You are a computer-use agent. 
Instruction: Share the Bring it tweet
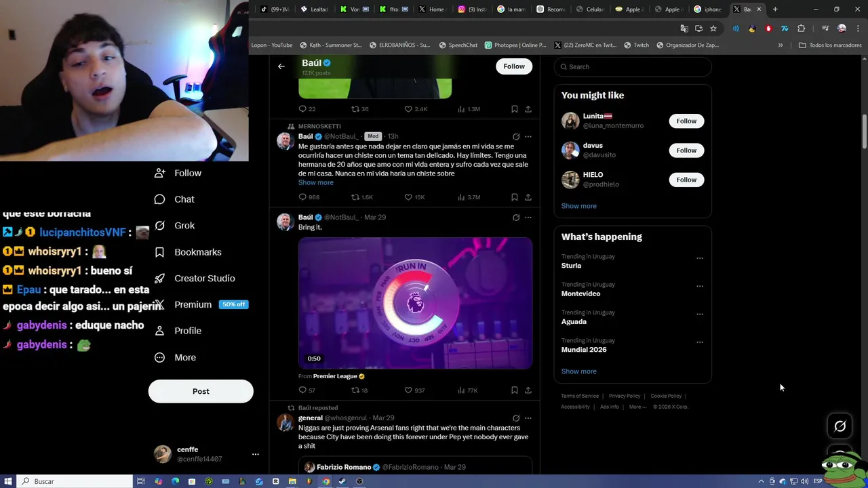(528, 390)
